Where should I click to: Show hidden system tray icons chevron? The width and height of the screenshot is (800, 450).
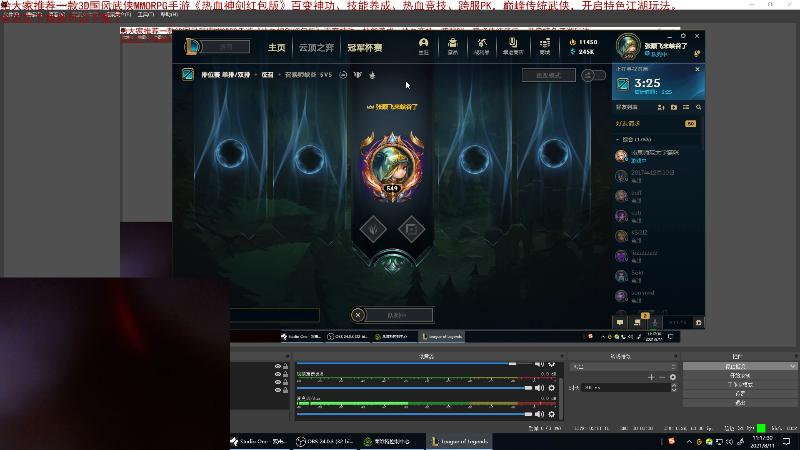pos(689,441)
